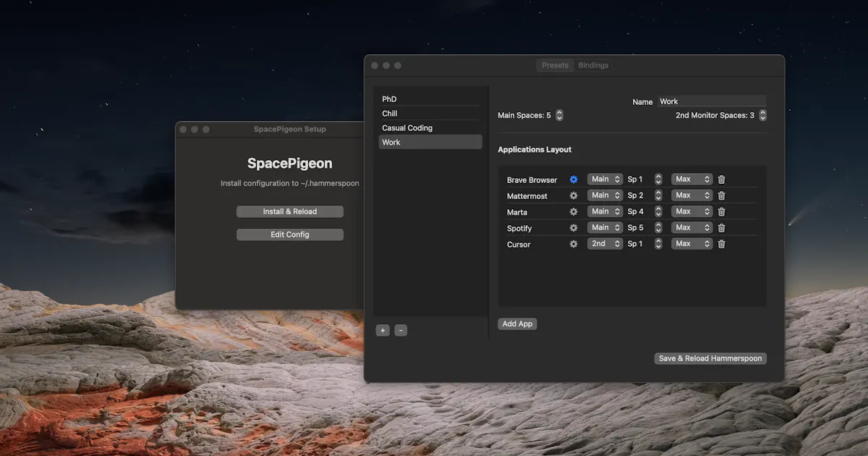Image resolution: width=868 pixels, height=456 pixels.
Task: Select the Brave Browser app name
Action: [532, 180]
